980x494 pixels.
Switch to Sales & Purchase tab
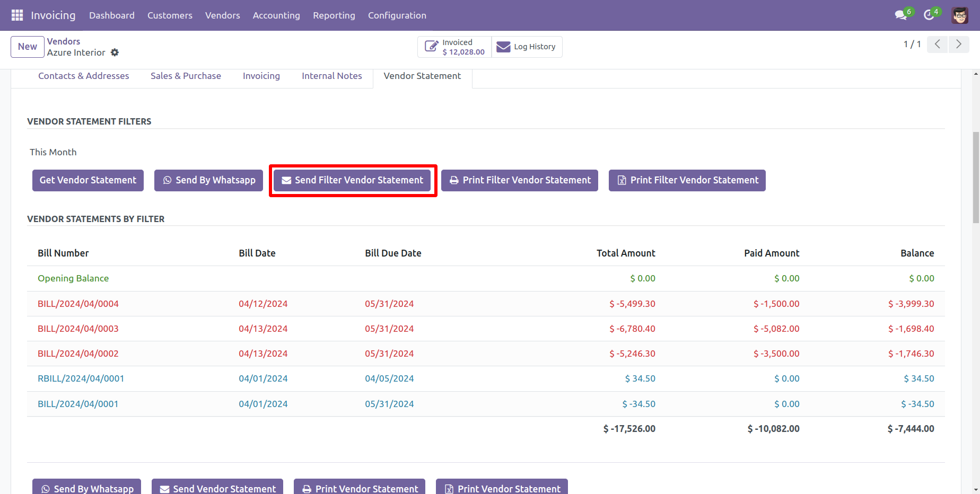pos(186,76)
